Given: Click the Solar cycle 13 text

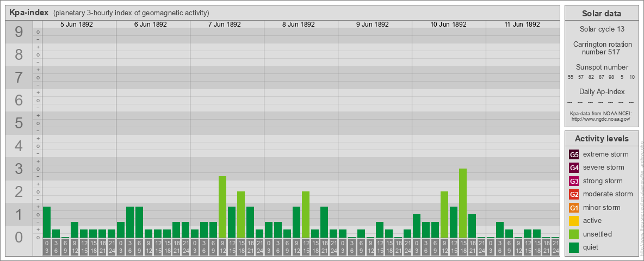Looking at the screenshot, I should pos(601,29).
